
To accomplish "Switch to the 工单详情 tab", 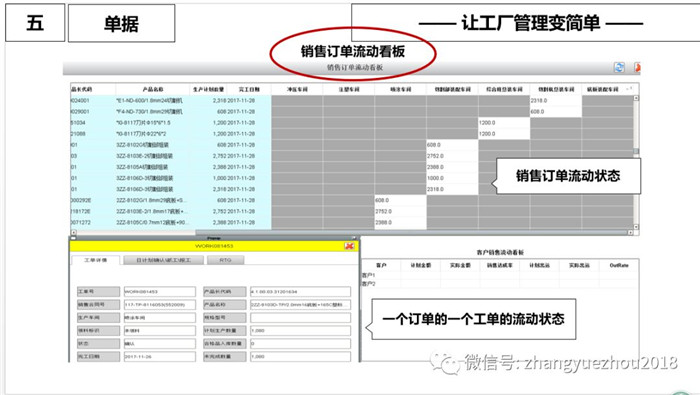I will click(x=96, y=260).
